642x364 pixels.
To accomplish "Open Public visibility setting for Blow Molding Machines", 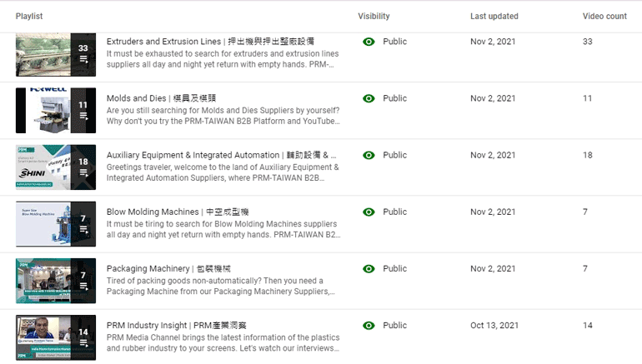I will [394, 212].
